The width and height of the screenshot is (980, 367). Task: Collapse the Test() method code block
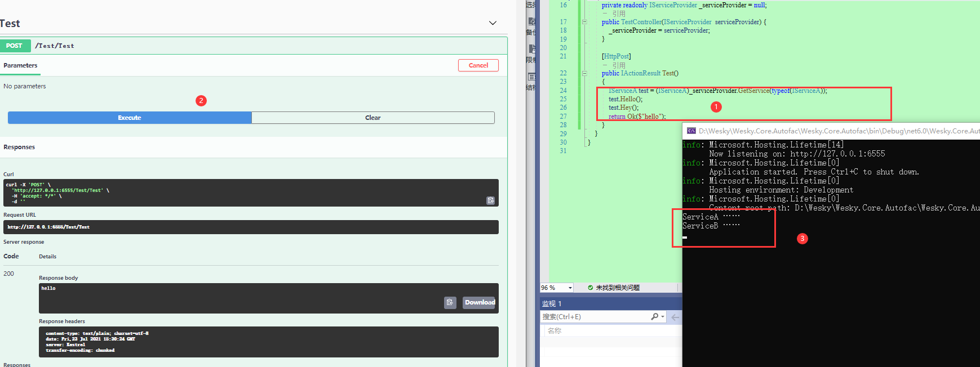tap(584, 73)
